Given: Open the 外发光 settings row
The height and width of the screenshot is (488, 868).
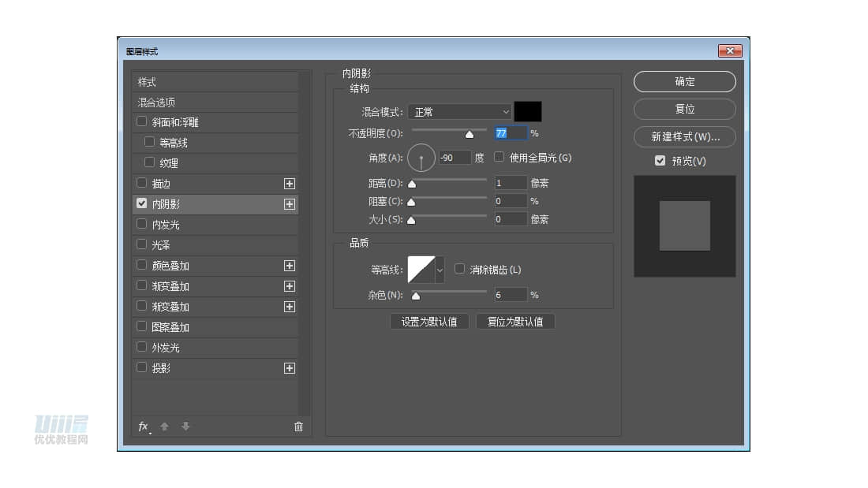Looking at the screenshot, I should pos(215,348).
